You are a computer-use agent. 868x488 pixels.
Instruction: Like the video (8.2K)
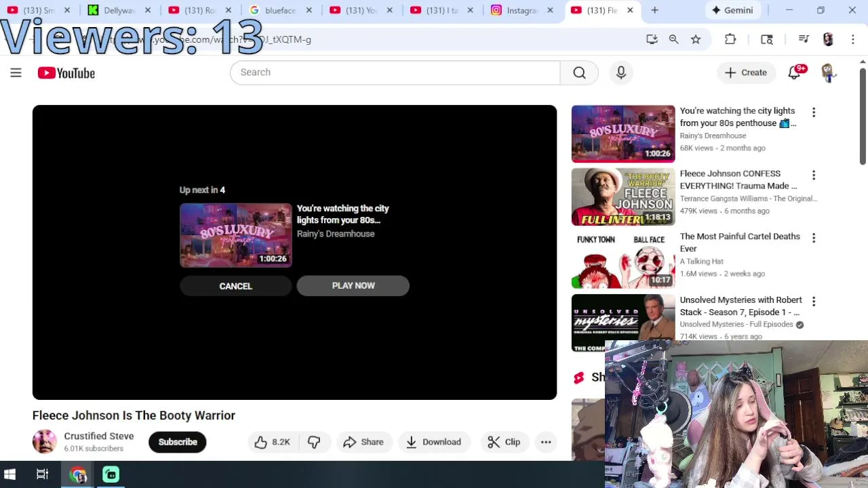click(273, 442)
